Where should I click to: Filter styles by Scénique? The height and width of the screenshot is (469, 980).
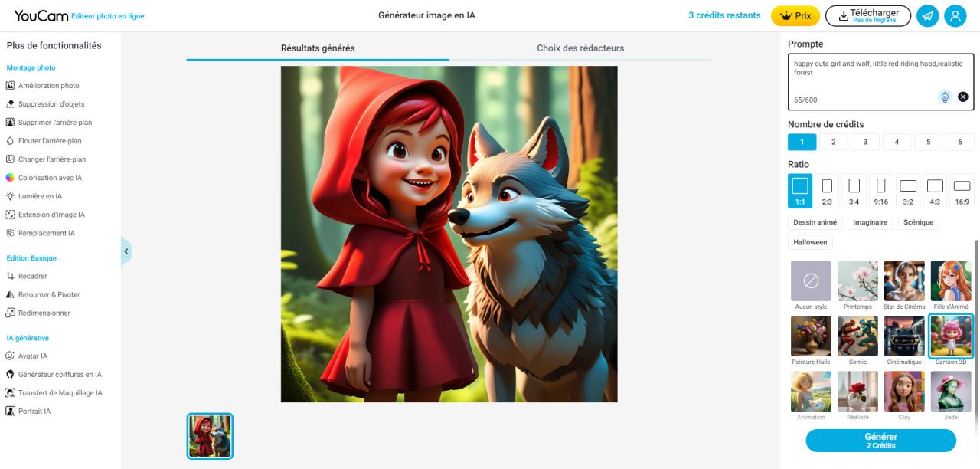click(918, 222)
